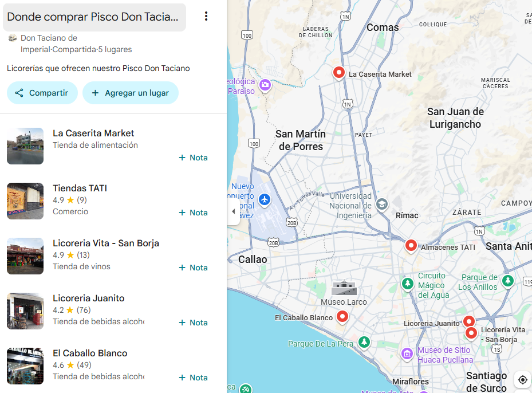
Task: Click the Santiago de Surco label
Action: coord(486,382)
